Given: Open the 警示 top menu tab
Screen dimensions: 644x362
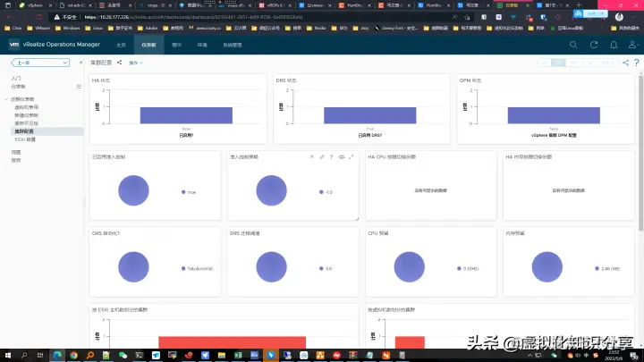Looking at the screenshot, I should click(176, 45).
